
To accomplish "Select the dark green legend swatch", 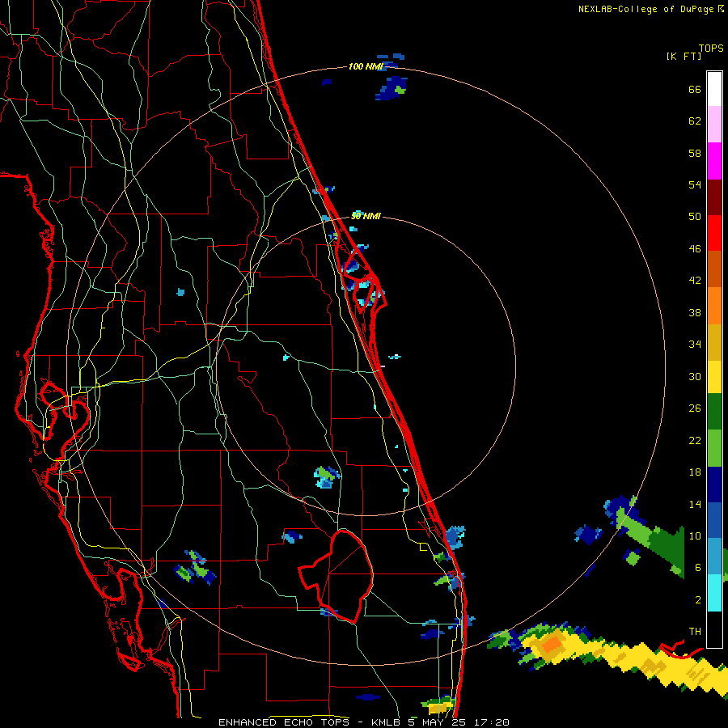I will (x=714, y=412).
